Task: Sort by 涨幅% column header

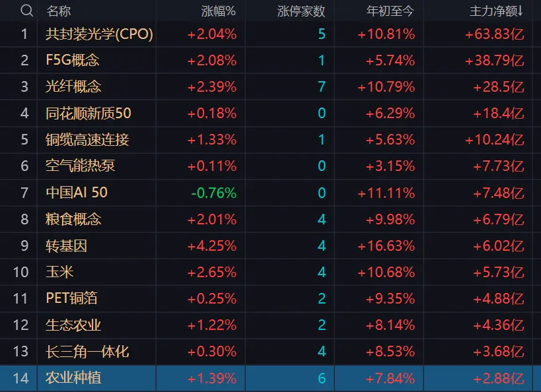Action: (x=219, y=11)
